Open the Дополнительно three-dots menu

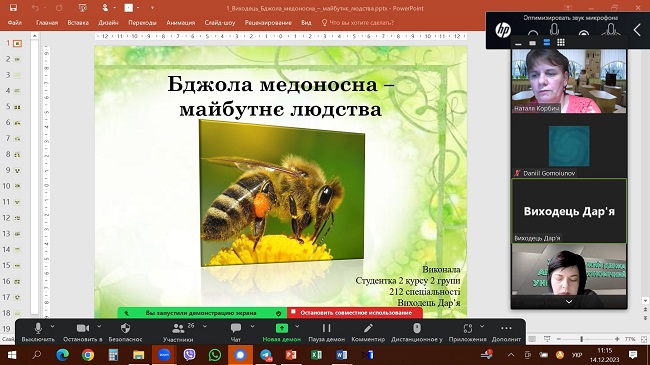(x=506, y=332)
